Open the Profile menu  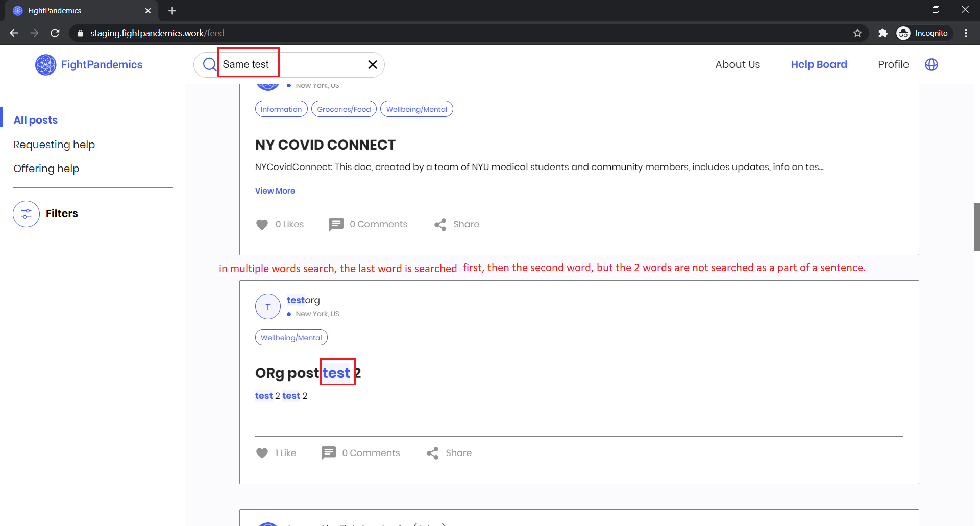(x=893, y=64)
